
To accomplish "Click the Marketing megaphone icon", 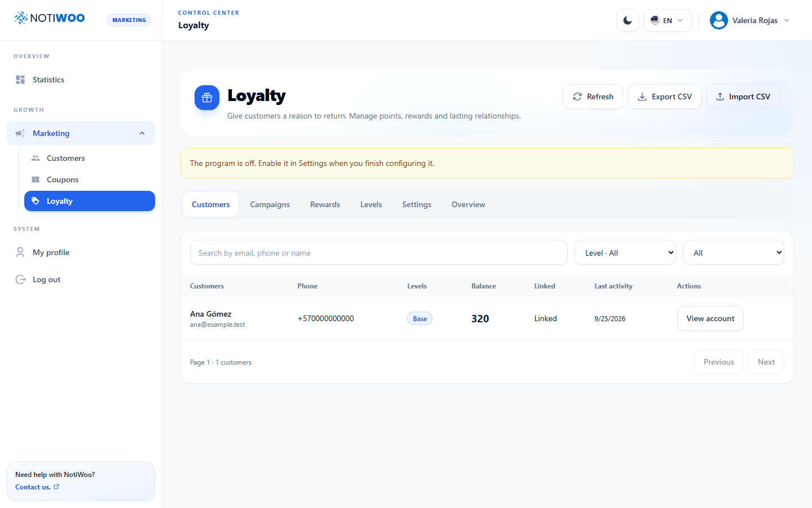I will click(x=20, y=133).
